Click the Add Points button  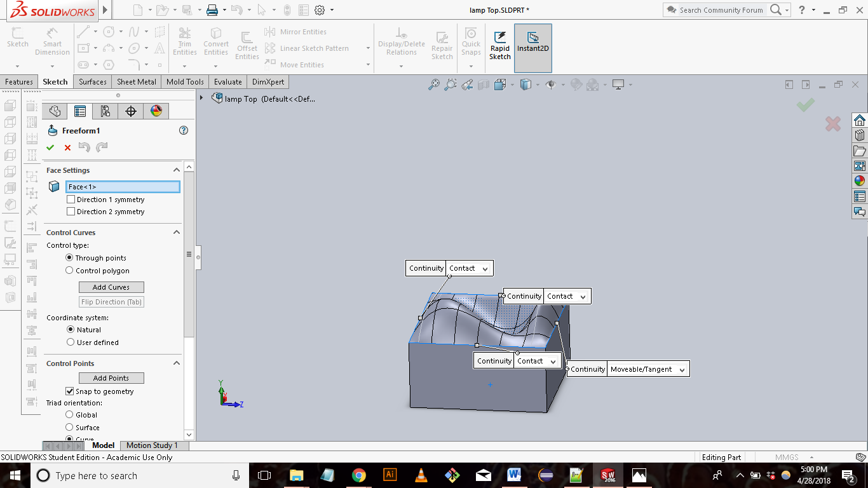111,378
